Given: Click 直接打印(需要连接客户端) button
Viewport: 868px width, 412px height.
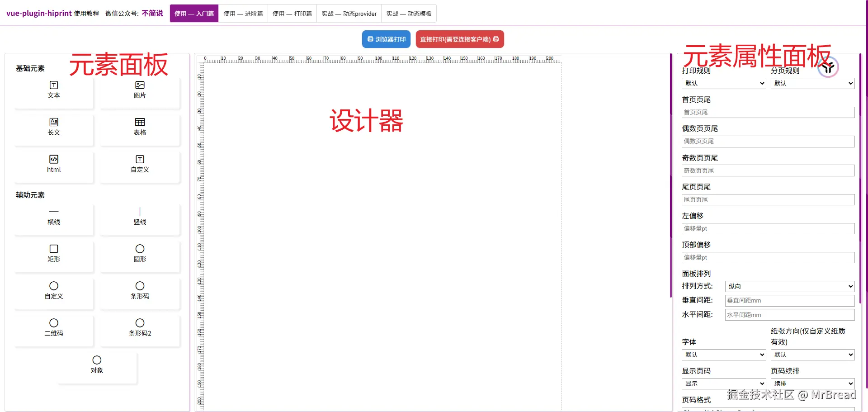Looking at the screenshot, I should [x=458, y=39].
